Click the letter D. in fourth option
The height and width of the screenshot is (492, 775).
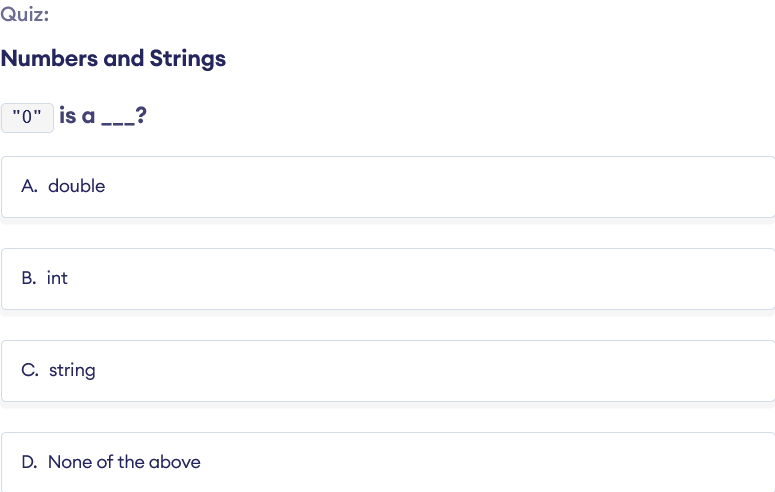coord(30,462)
